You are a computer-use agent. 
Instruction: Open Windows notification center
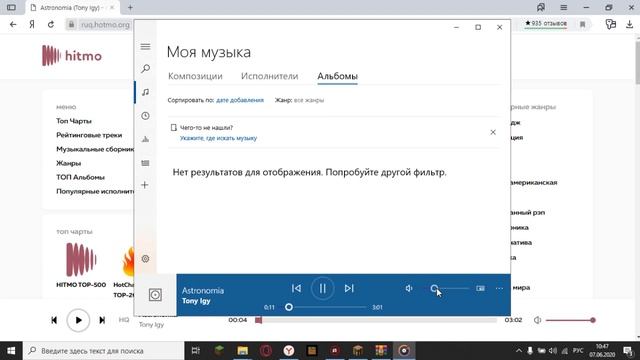click(x=629, y=351)
